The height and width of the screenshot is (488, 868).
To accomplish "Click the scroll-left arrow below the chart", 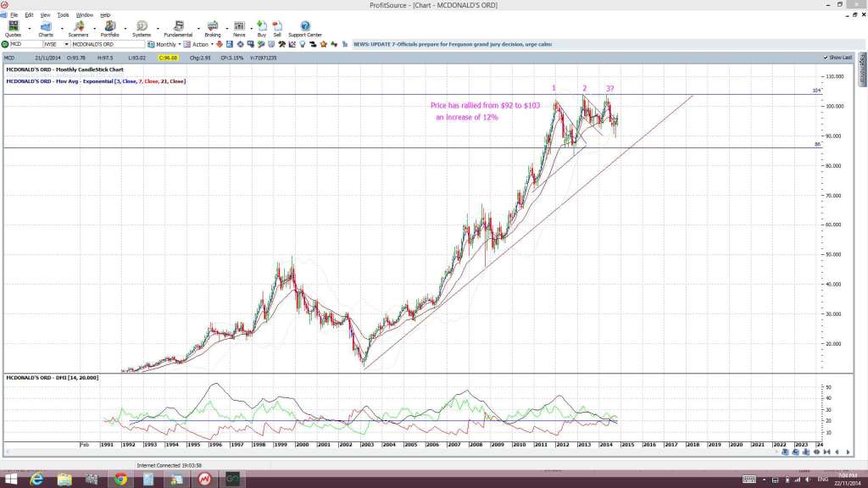I will tap(837, 452).
